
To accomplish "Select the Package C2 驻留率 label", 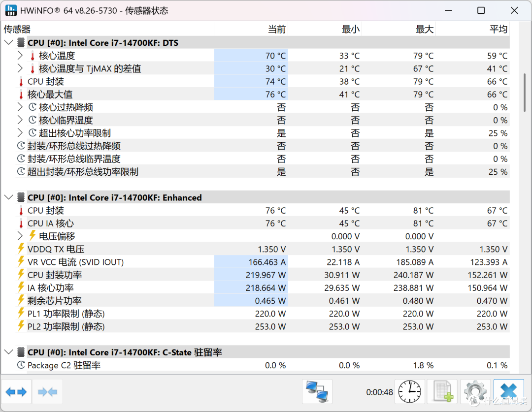I will pyautogui.click(x=64, y=366).
